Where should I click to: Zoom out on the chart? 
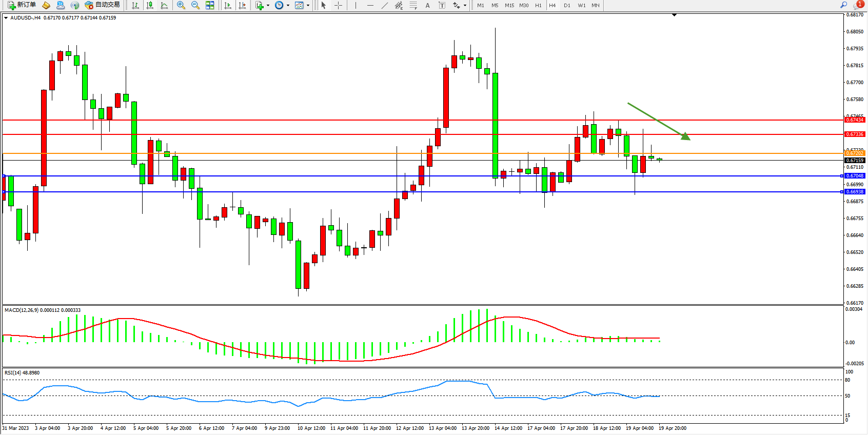(195, 5)
